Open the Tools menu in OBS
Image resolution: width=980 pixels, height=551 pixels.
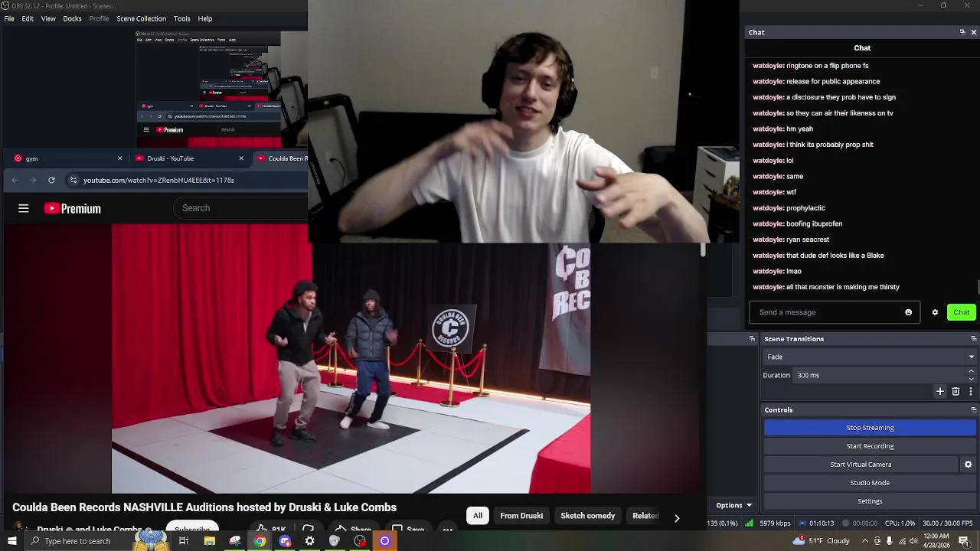181,18
